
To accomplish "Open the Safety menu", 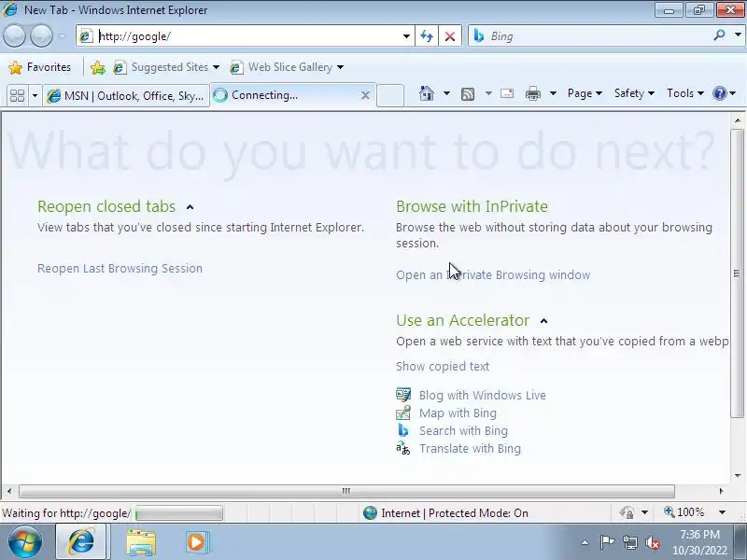I will 634,93.
